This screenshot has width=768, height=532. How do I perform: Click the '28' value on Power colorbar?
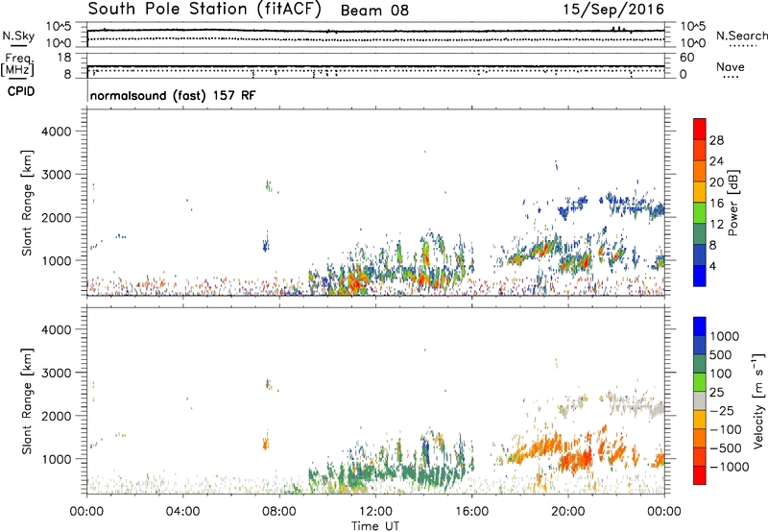(x=716, y=140)
